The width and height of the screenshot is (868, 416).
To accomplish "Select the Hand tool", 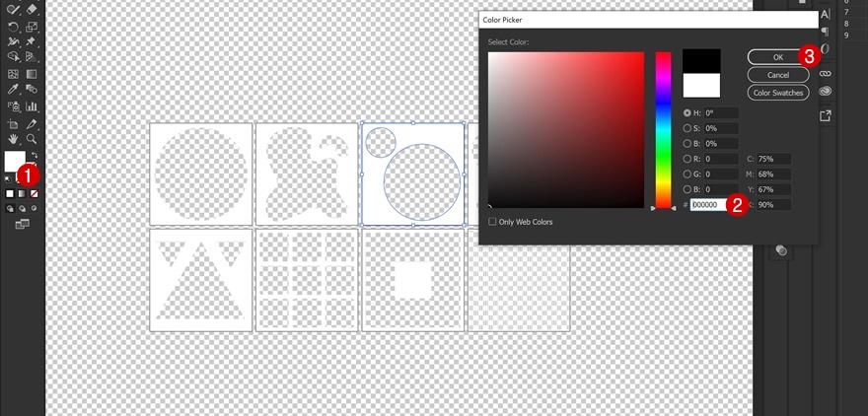I will [13, 139].
